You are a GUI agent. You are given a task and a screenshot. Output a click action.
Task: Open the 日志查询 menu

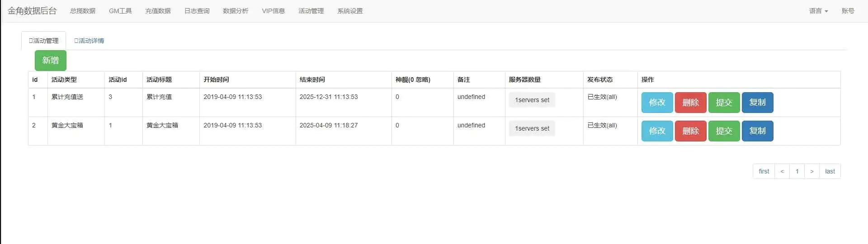pyautogui.click(x=197, y=11)
